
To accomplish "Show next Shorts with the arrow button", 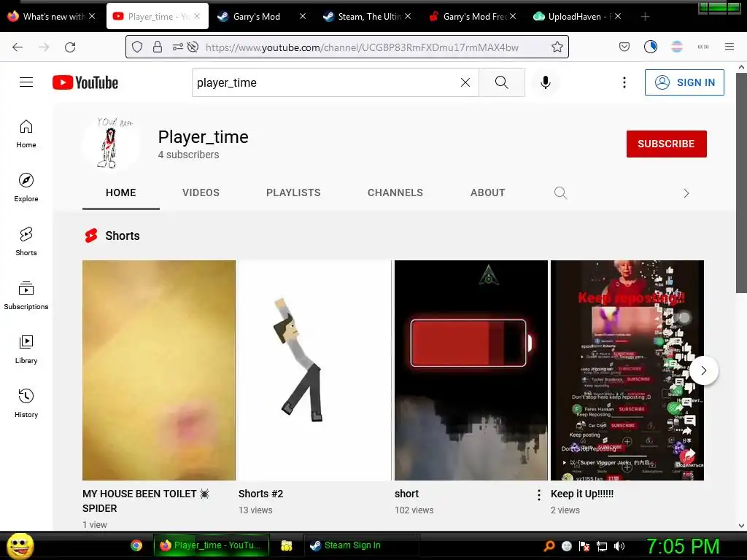I will click(x=704, y=370).
